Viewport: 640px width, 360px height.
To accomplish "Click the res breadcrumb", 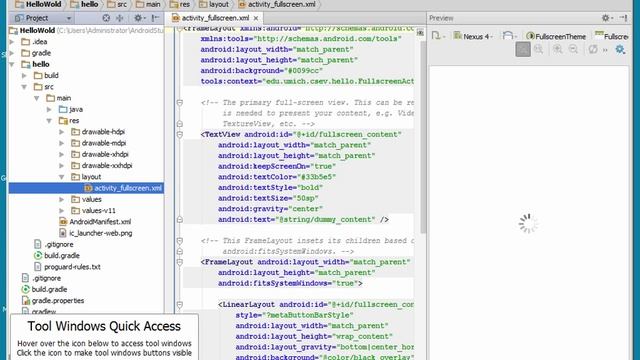I will tap(180, 4).
